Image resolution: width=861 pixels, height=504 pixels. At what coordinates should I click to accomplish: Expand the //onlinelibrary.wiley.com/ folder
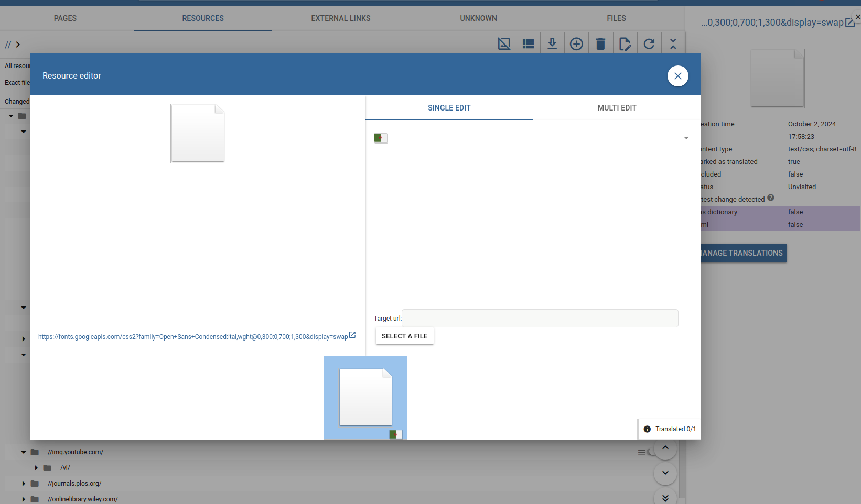[24, 499]
